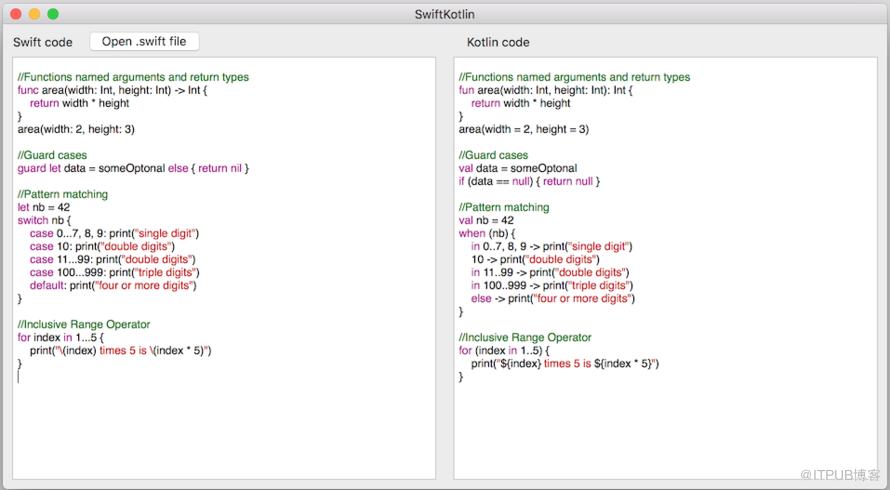Click the Swift '//Pattern matching' comment
Screen dimensions: 890x490
click(62, 194)
